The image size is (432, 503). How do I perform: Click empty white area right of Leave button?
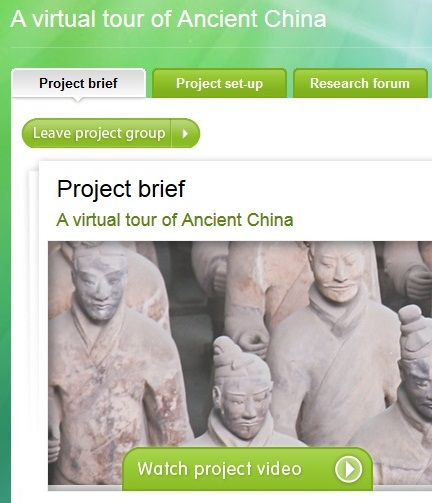point(313,133)
